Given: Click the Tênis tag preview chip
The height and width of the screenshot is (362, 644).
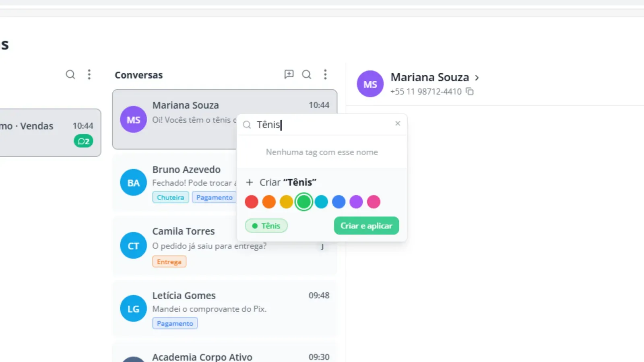Looking at the screenshot, I should [266, 226].
